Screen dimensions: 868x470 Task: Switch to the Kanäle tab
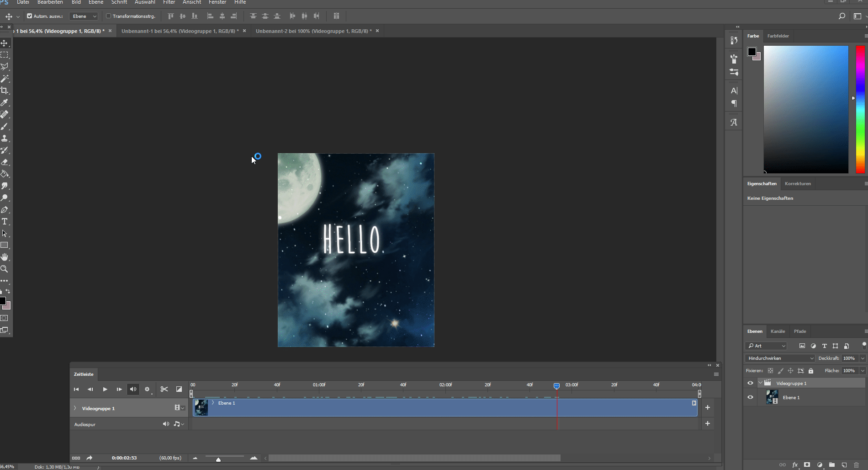point(778,331)
